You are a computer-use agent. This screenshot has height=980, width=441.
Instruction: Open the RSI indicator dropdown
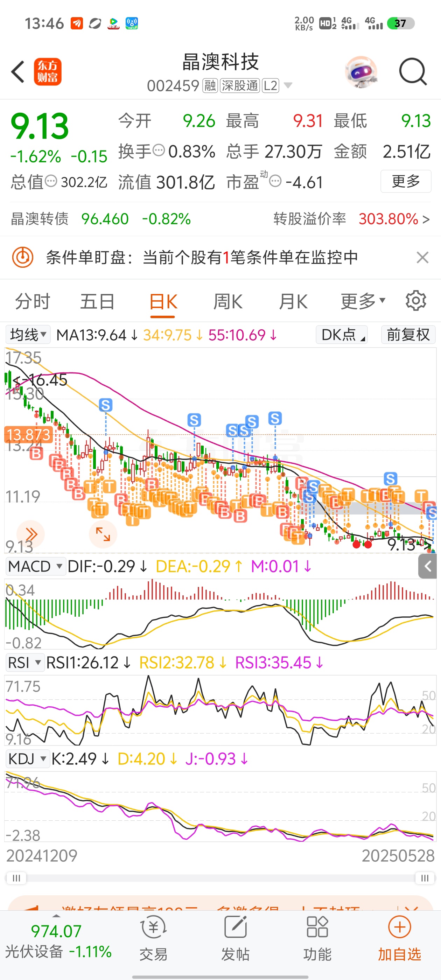(25, 662)
